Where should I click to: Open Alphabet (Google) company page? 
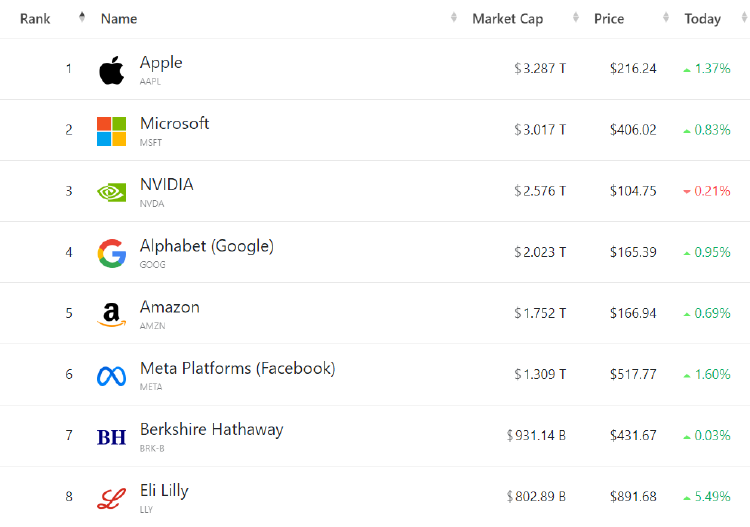coord(206,246)
